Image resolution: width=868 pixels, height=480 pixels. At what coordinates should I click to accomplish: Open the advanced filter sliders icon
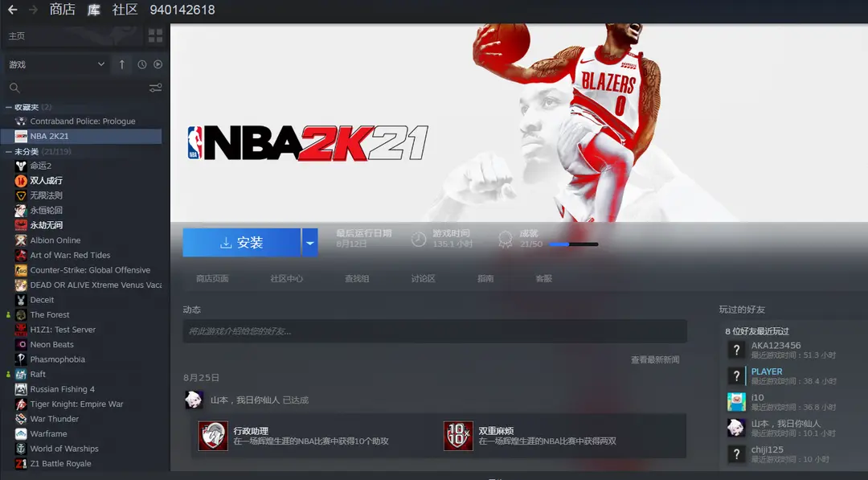[156, 88]
